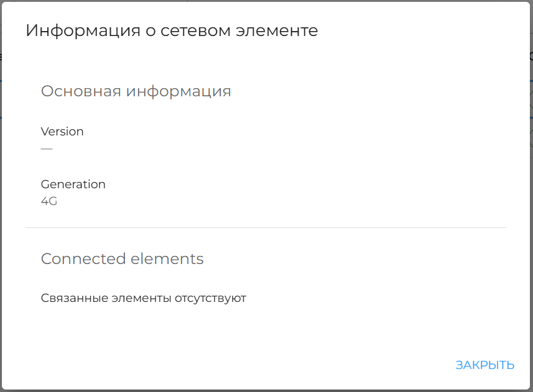
Task: Click the Connected elements section header
Action: click(122, 258)
